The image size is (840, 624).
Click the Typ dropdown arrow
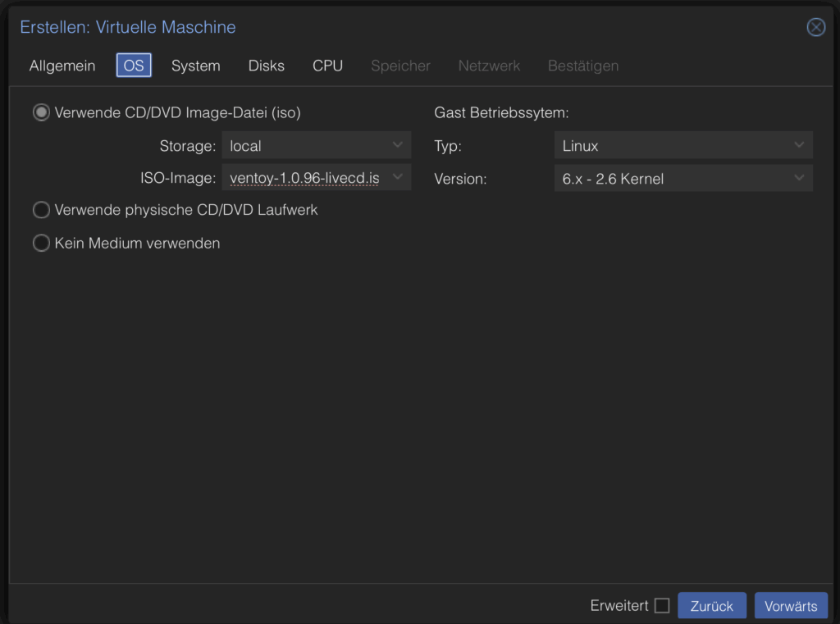(799, 146)
